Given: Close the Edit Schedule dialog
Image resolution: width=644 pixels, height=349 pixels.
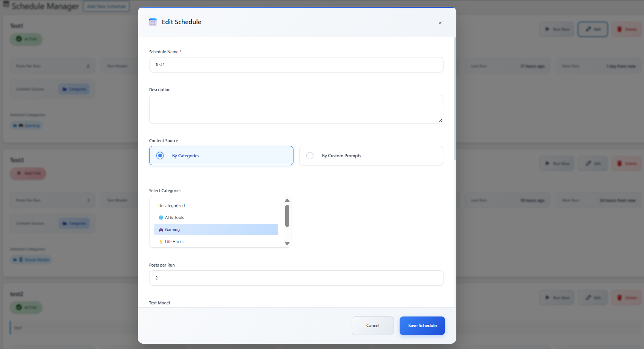Looking at the screenshot, I should 440,23.
